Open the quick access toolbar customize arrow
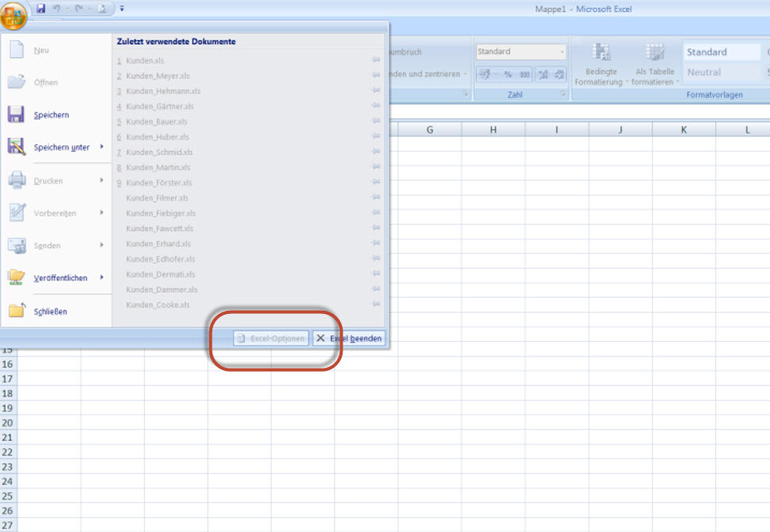This screenshot has width=770, height=532. point(122,9)
